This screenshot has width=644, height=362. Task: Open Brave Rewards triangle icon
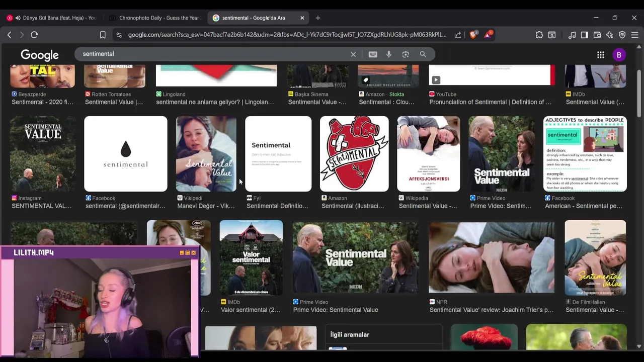488,35
